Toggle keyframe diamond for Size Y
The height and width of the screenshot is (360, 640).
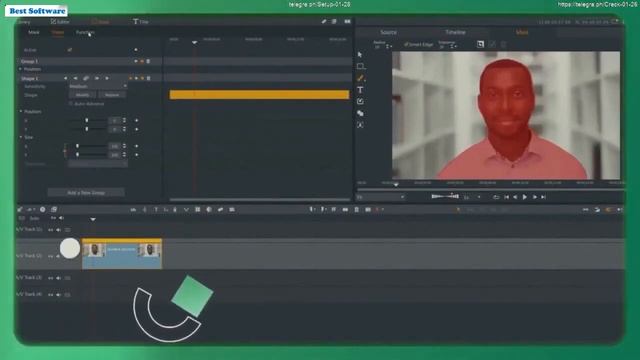coord(136,155)
